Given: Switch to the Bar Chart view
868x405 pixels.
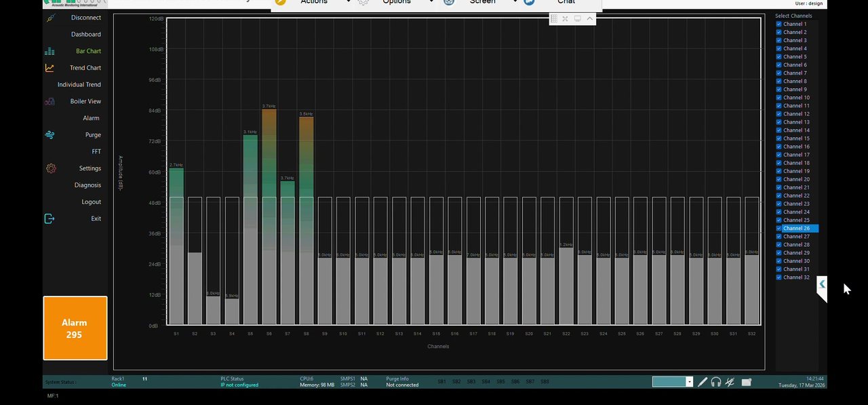Looking at the screenshot, I should [88, 51].
